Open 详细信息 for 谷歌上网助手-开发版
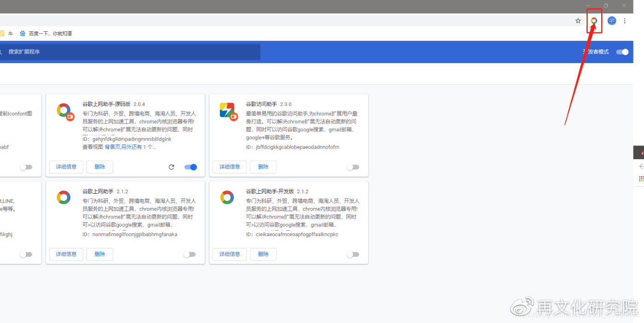Viewport: 644px width, 323px height. 230,254
